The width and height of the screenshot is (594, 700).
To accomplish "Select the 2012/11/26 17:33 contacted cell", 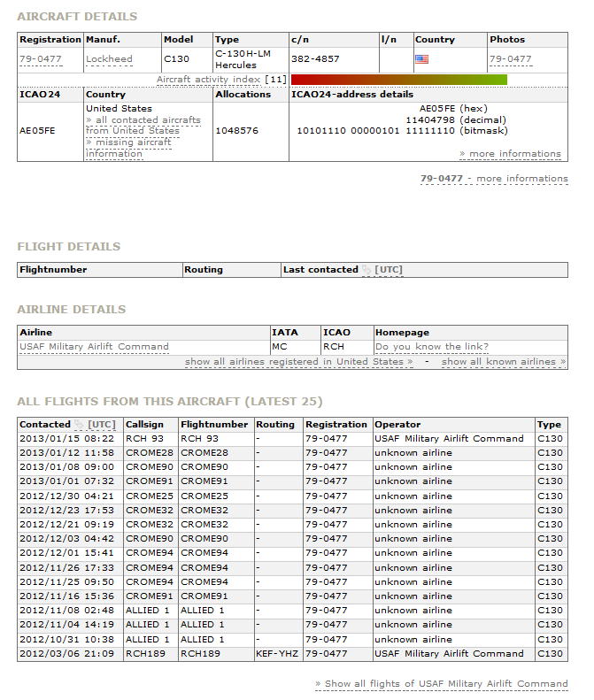I will (x=71, y=568).
